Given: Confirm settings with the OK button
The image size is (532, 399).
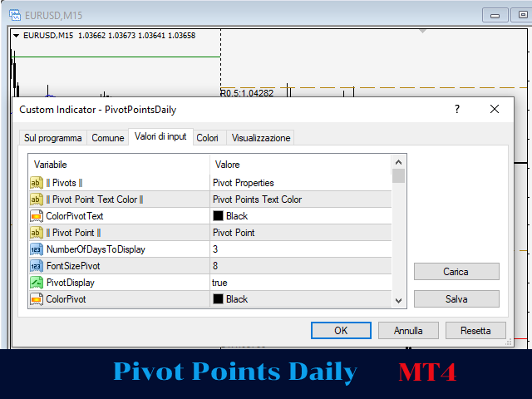Looking at the screenshot, I should 341,331.
